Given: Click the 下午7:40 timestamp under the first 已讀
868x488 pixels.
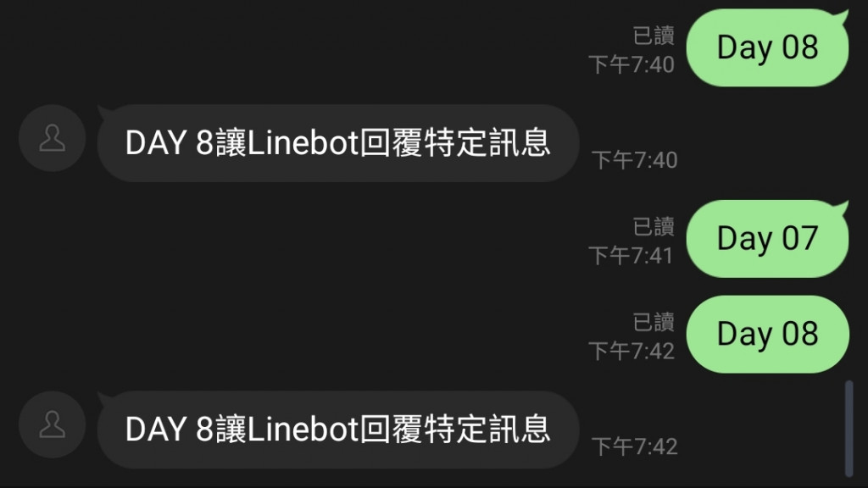Looking at the screenshot, I should [632, 64].
